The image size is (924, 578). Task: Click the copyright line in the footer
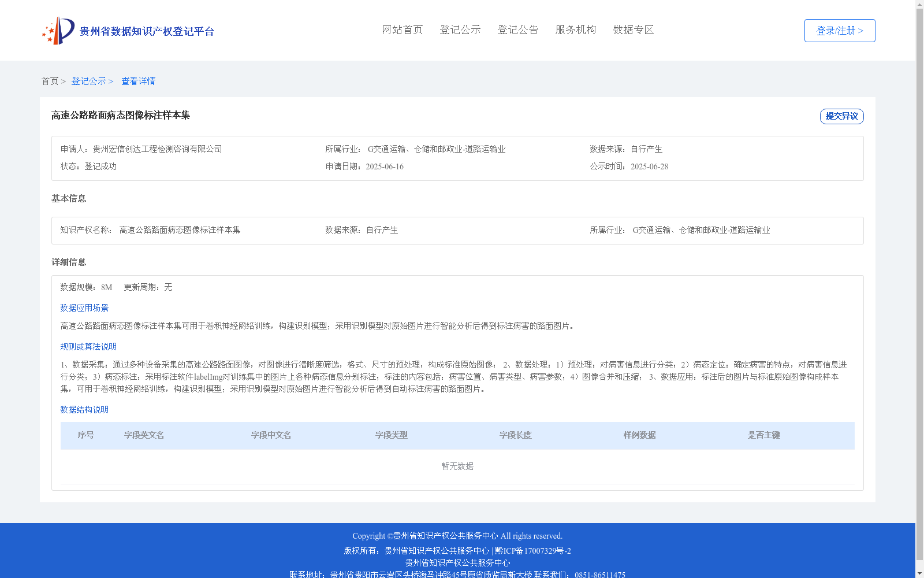coord(457,536)
